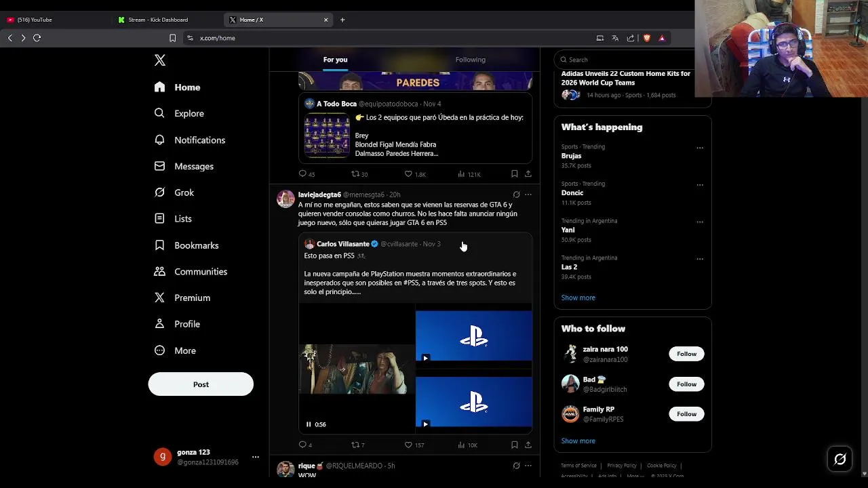This screenshot has height=488, width=868.
Task: Click the Grok icon in the sidebar
Action: (x=159, y=192)
